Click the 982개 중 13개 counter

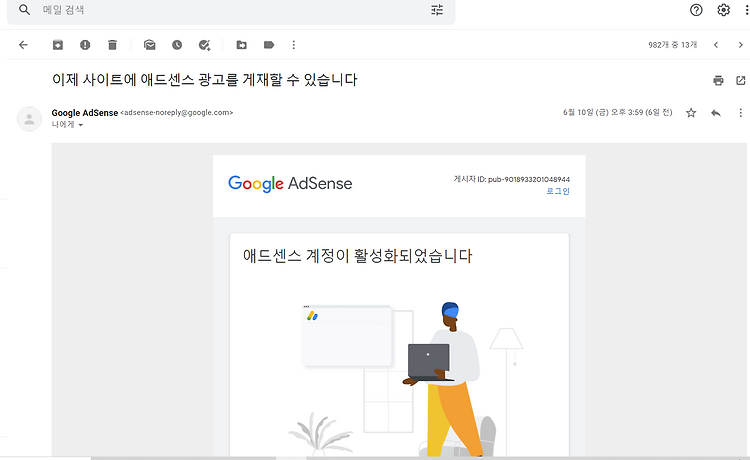(673, 45)
